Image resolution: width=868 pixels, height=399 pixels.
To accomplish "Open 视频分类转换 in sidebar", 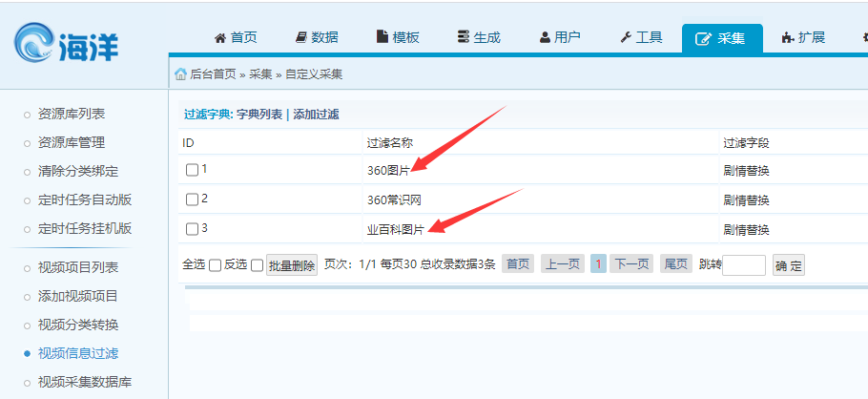I will point(78,325).
